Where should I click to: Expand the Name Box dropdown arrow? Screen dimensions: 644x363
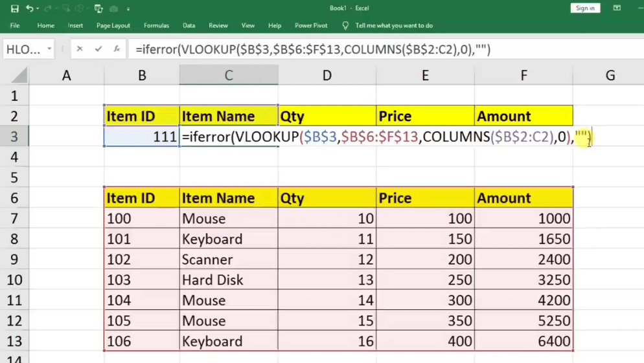click(x=49, y=49)
